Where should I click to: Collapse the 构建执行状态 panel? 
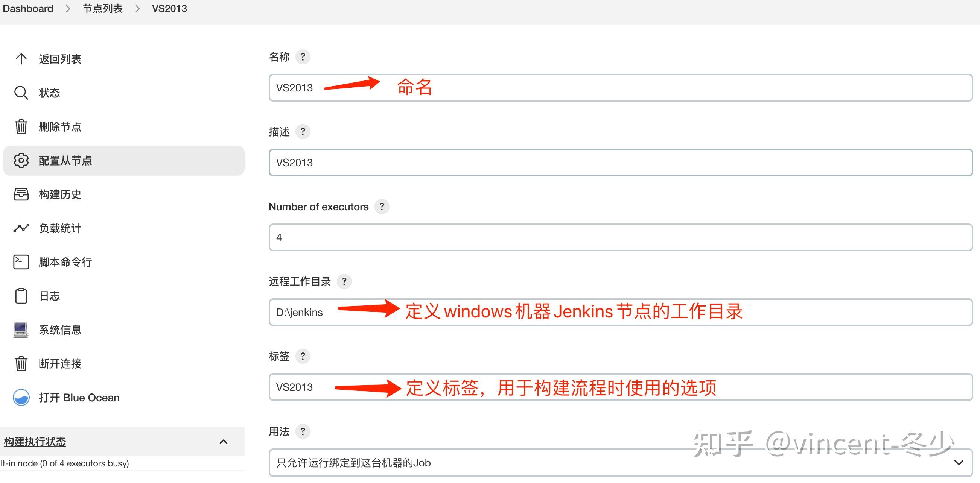224,442
